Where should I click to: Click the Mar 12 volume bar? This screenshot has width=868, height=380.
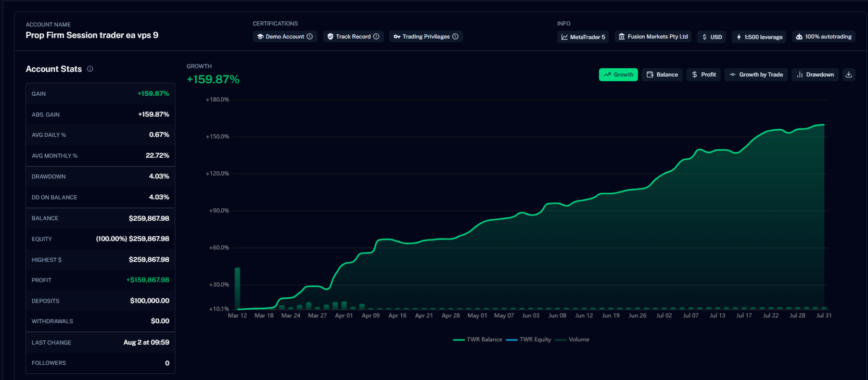pyautogui.click(x=237, y=288)
